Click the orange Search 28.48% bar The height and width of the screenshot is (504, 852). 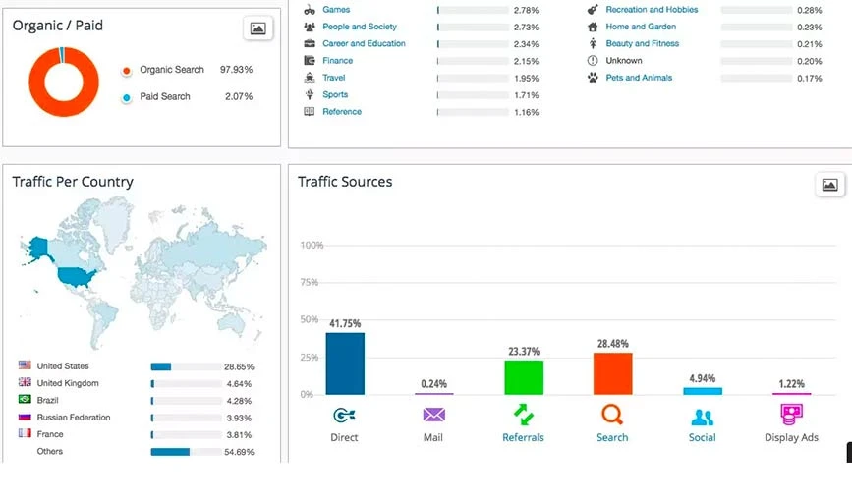[613, 373]
